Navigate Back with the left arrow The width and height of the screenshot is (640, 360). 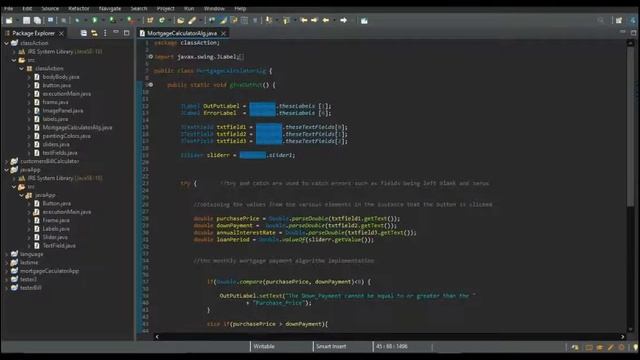pyautogui.click(x=326, y=20)
